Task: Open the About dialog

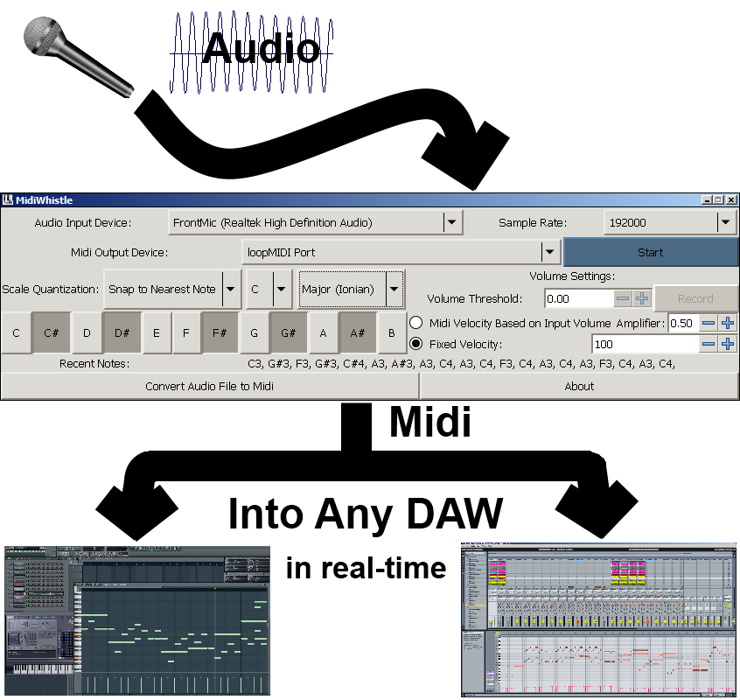Action: tap(579, 386)
